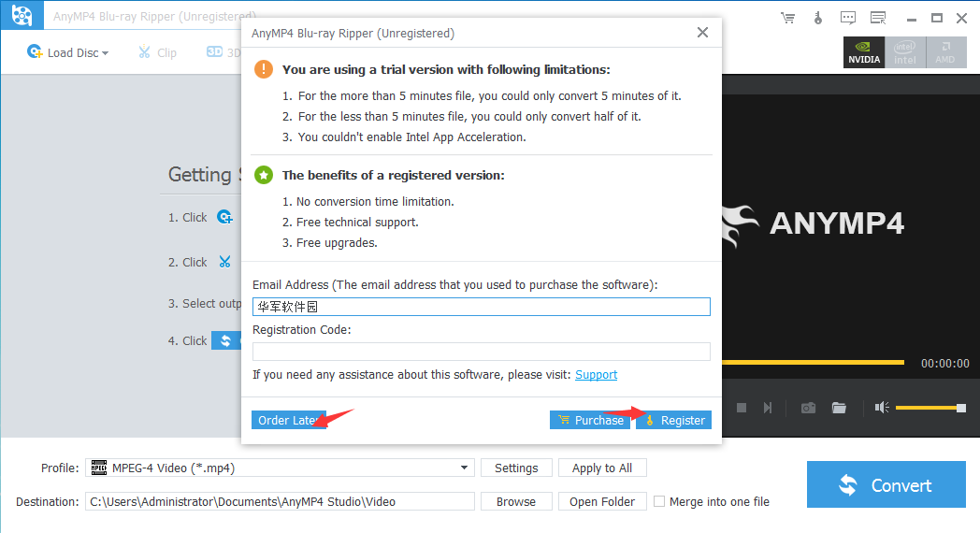Click the Clip scissors tool
The width and height of the screenshot is (980, 533).
click(x=157, y=52)
